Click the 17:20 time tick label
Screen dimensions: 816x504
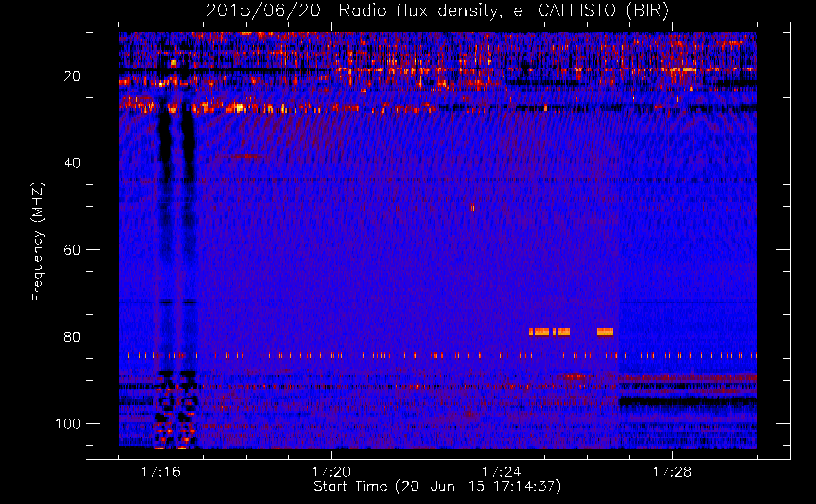331,472
